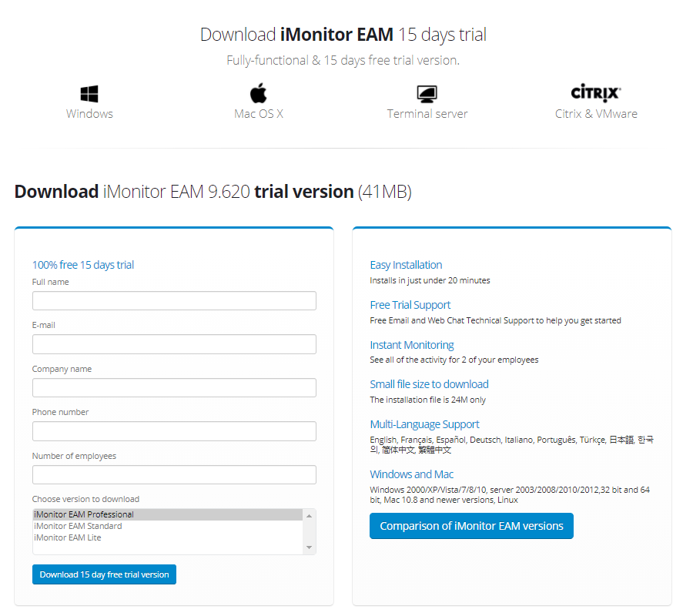
Task: Focus the Full name input field
Action: click(174, 301)
